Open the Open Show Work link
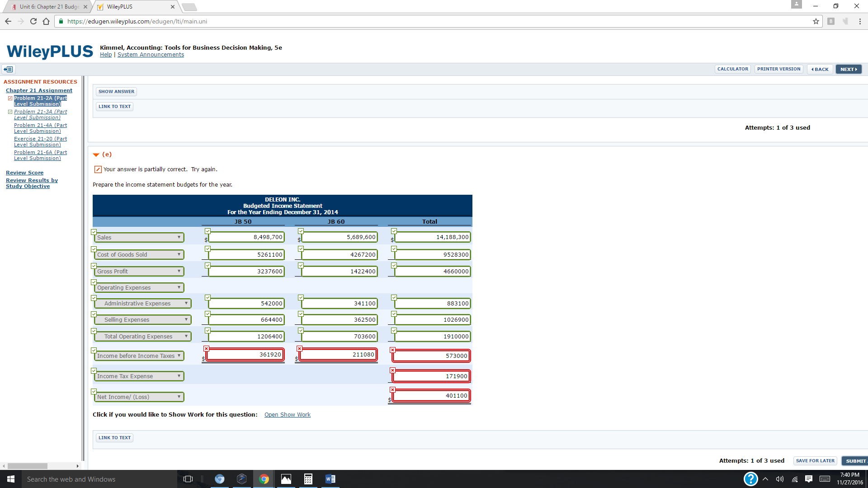The image size is (868, 488). click(287, 415)
